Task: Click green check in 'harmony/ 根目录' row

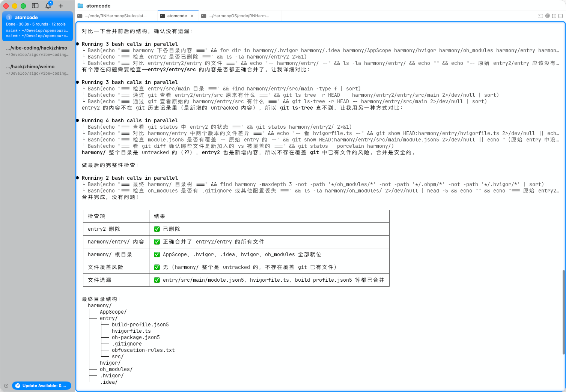Action: click(x=157, y=255)
